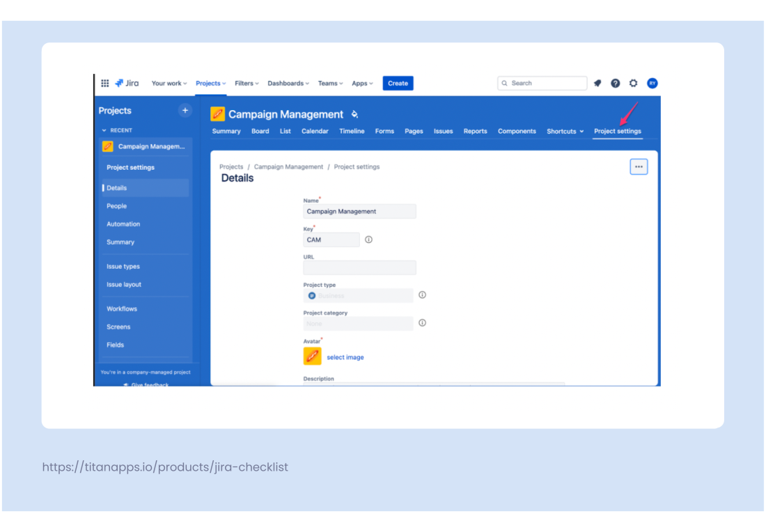Image resolution: width=766 pixels, height=532 pixels.
Task: Open the settings gear icon
Action: [633, 83]
